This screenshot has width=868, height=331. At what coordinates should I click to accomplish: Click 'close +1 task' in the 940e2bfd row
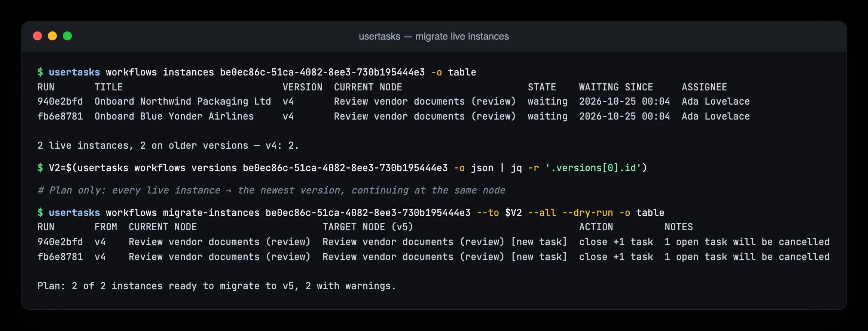click(616, 242)
